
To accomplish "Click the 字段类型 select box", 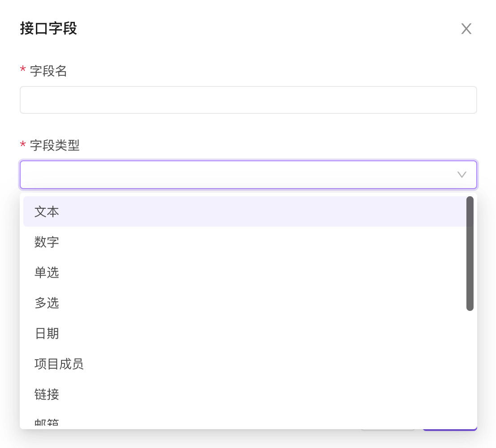I will click(238, 175).
